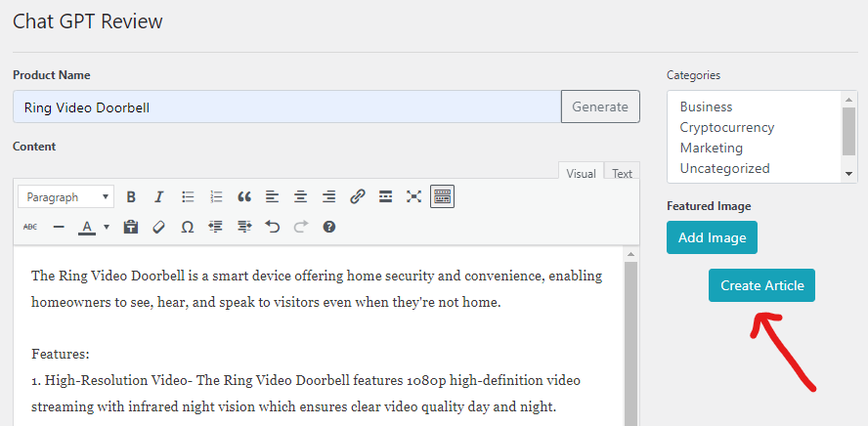Switch to the Text editor tab
868x426 pixels.
(622, 174)
